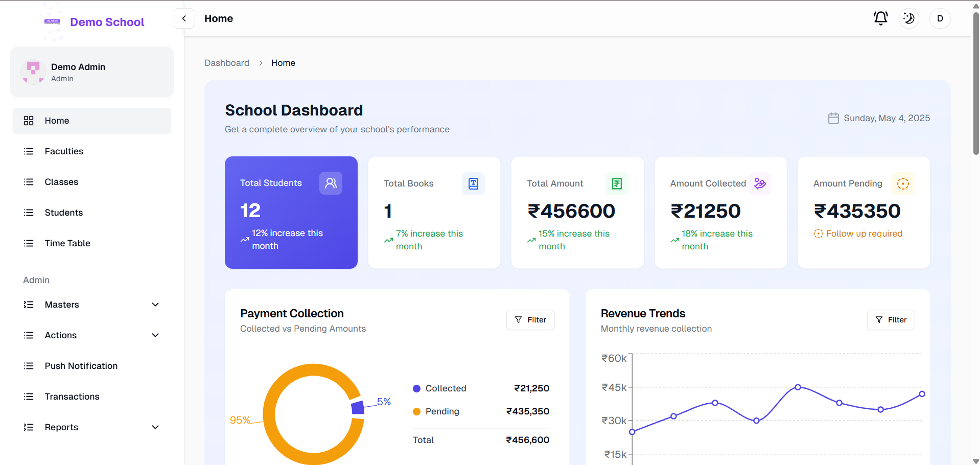980x465 pixels.
Task: Click the Payment Collection heading
Action: 292,313
